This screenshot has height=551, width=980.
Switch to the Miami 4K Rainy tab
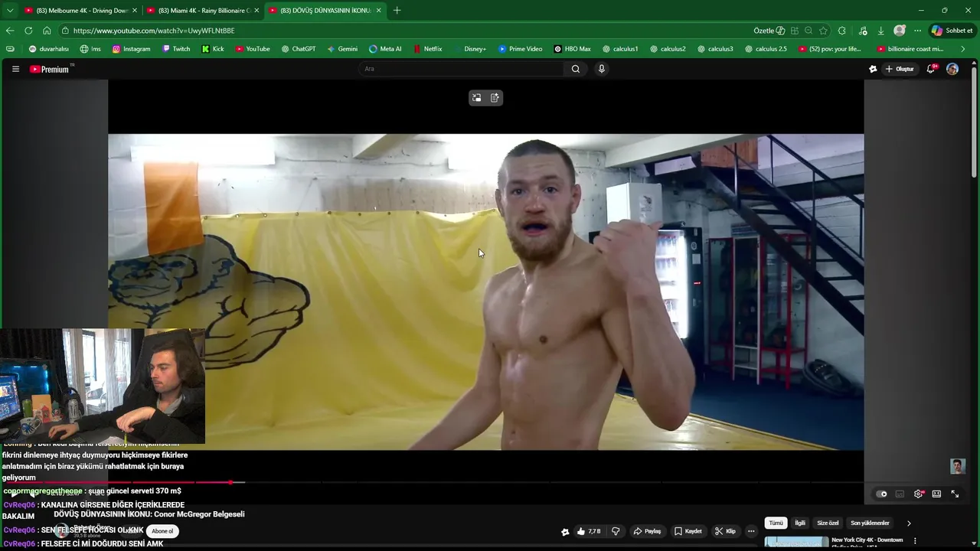pyautogui.click(x=202, y=11)
